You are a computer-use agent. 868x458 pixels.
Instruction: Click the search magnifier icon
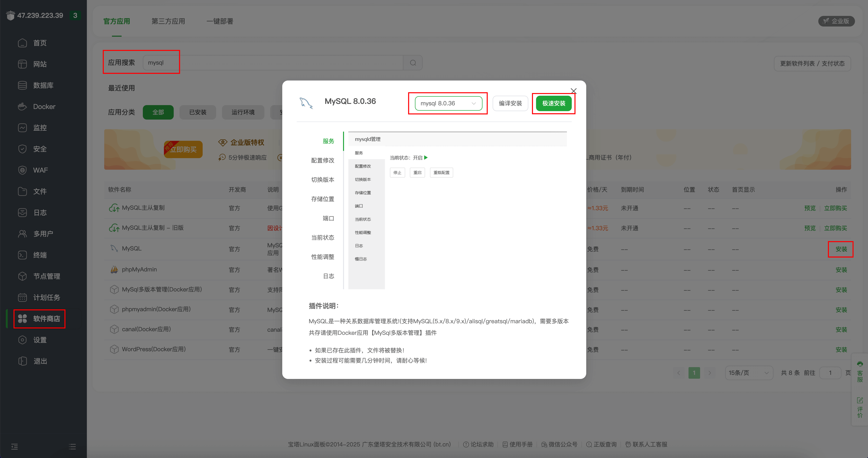413,63
